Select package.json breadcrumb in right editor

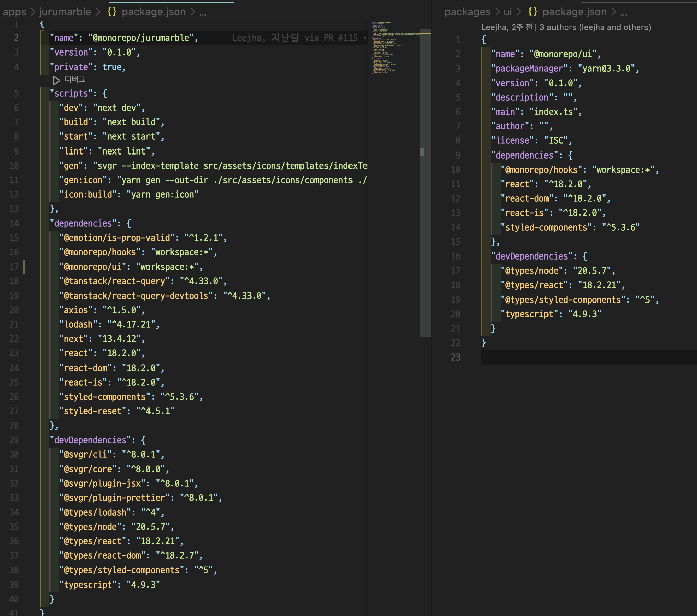click(x=575, y=12)
